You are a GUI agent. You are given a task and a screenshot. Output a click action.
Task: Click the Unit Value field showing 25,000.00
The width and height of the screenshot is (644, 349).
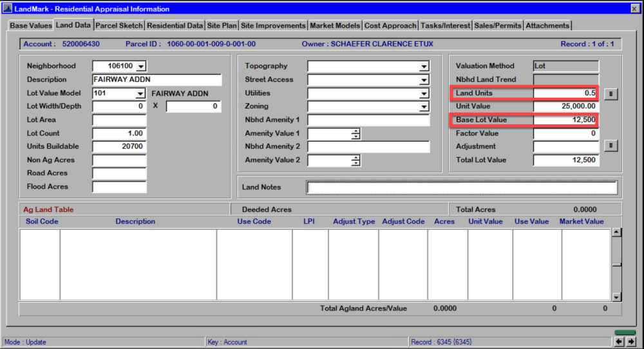click(566, 106)
